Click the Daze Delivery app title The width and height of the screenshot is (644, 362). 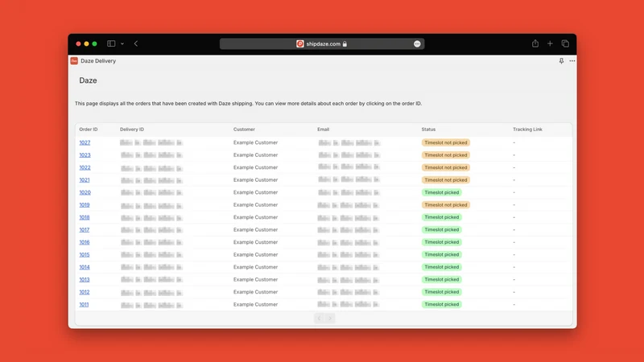click(x=98, y=61)
